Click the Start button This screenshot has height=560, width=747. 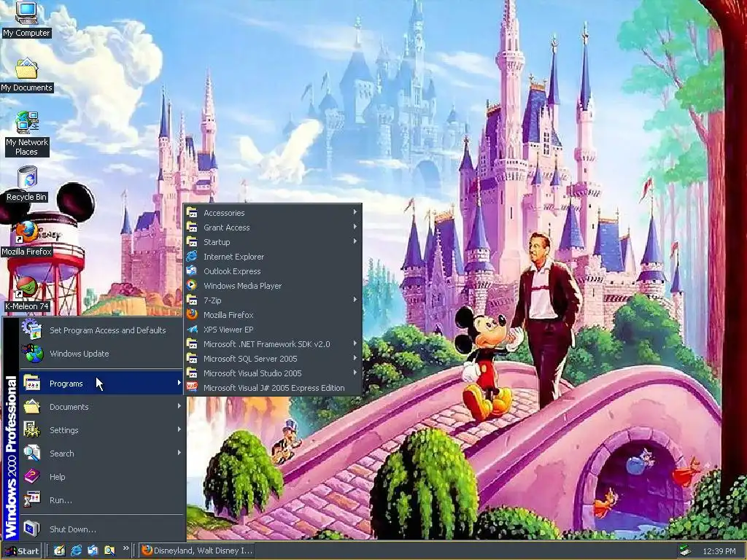(x=22, y=551)
